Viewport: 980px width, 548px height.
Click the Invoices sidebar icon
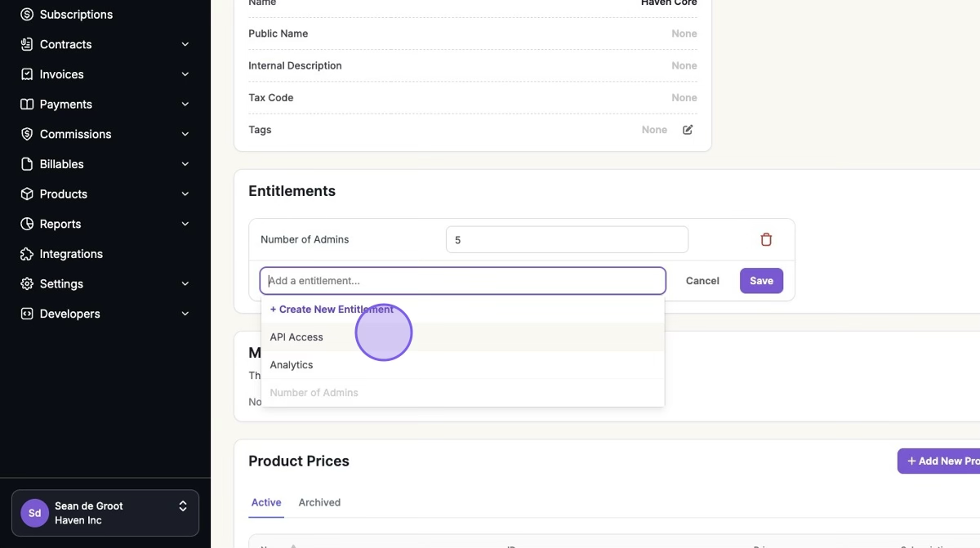[27, 74]
